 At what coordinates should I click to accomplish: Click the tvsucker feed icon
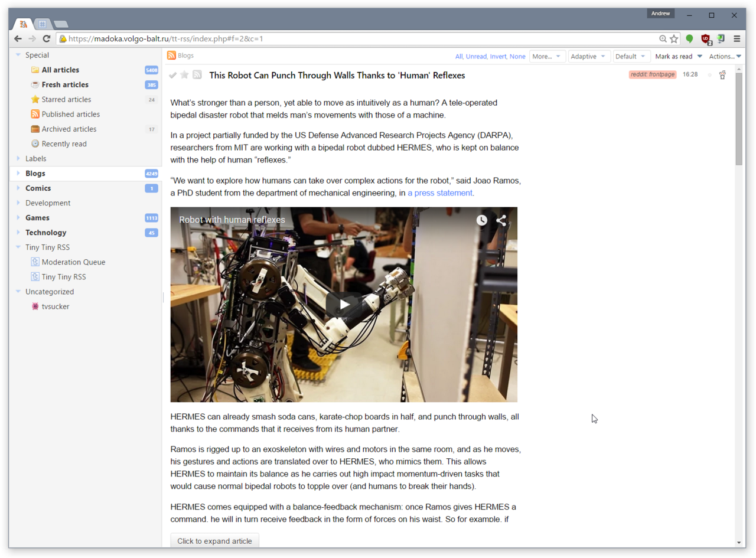(35, 306)
